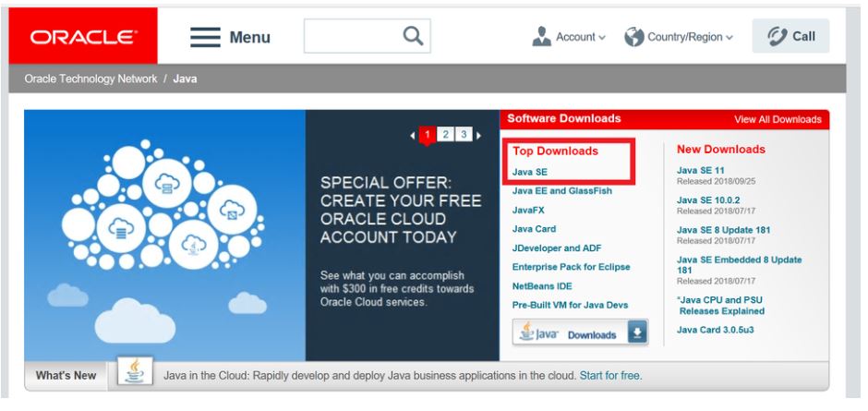This screenshot has width=868, height=411.
Task: Click the magnifying glass search icon
Action: coord(413,37)
